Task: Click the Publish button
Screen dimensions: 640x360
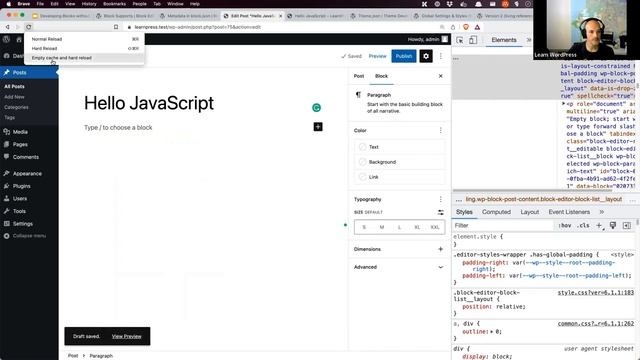Action: click(404, 56)
